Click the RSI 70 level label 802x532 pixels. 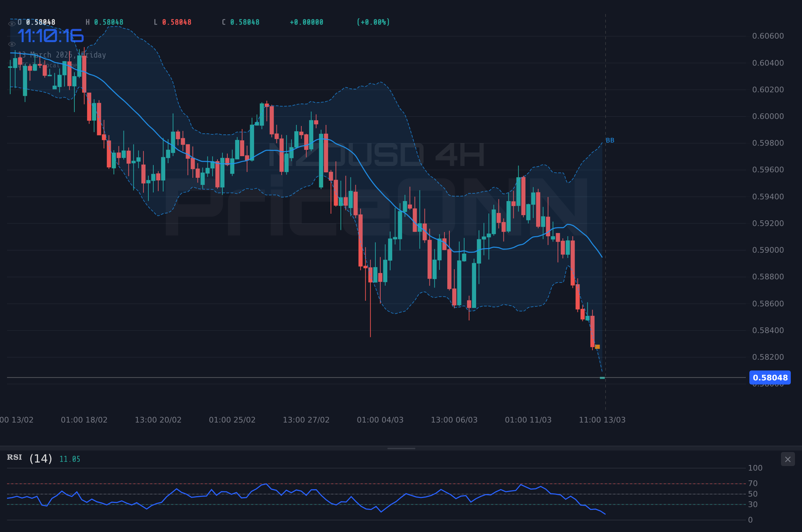[753, 484]
